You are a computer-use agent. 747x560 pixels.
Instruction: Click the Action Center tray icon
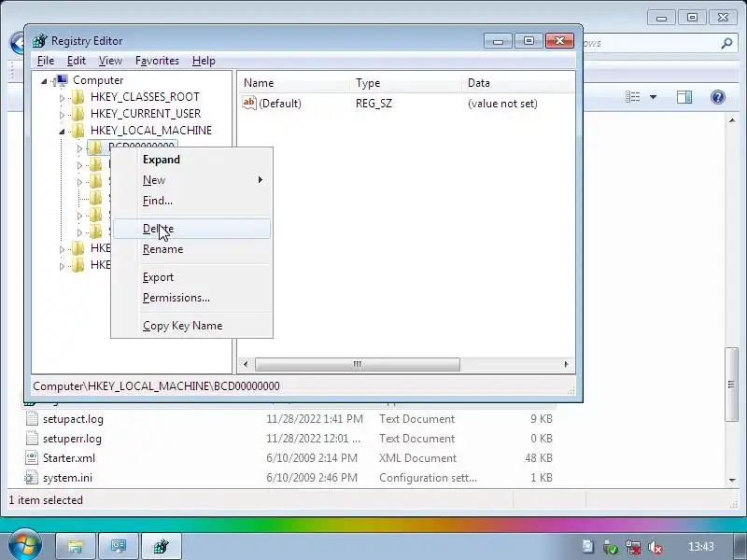588,547
